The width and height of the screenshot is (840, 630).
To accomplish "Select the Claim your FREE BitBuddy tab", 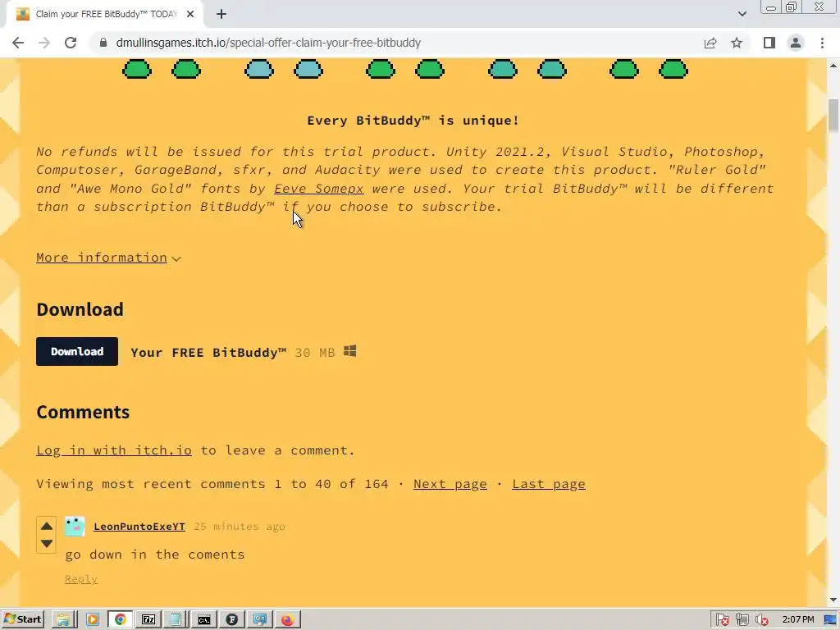I will [x=105, y=14].
